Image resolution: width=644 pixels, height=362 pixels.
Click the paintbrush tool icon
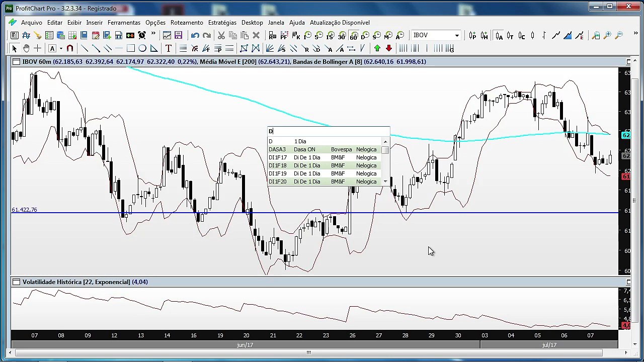click(x=38, y=35)
